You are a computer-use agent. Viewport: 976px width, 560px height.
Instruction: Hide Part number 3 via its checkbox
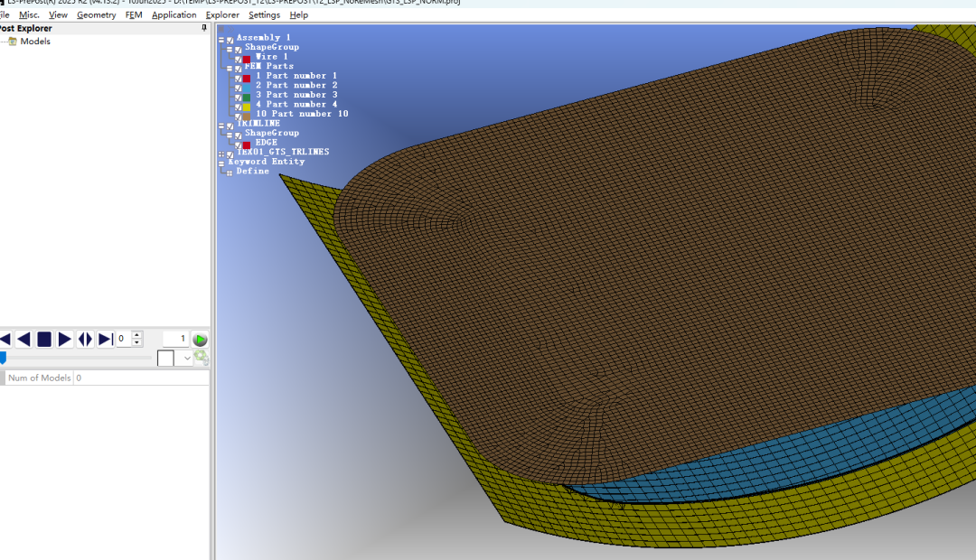[x=238, y=98]
